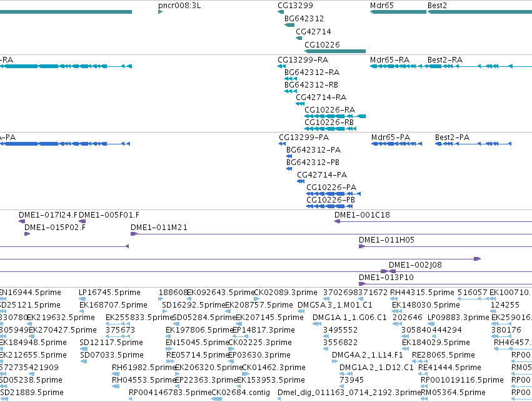Click the DME1-005F01.F clone label
Viewport: 532px width, 402px height.
pyautogui.click(x=109, y=214)
